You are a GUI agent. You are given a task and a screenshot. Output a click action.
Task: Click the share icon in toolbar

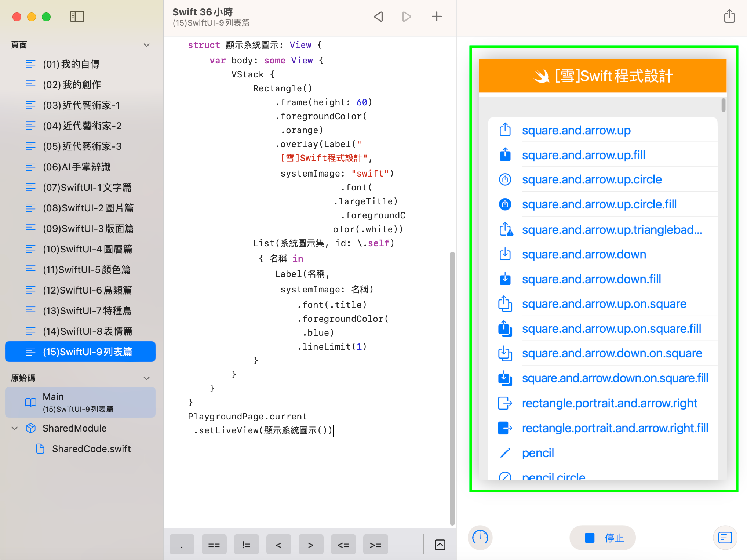(729, 17)
